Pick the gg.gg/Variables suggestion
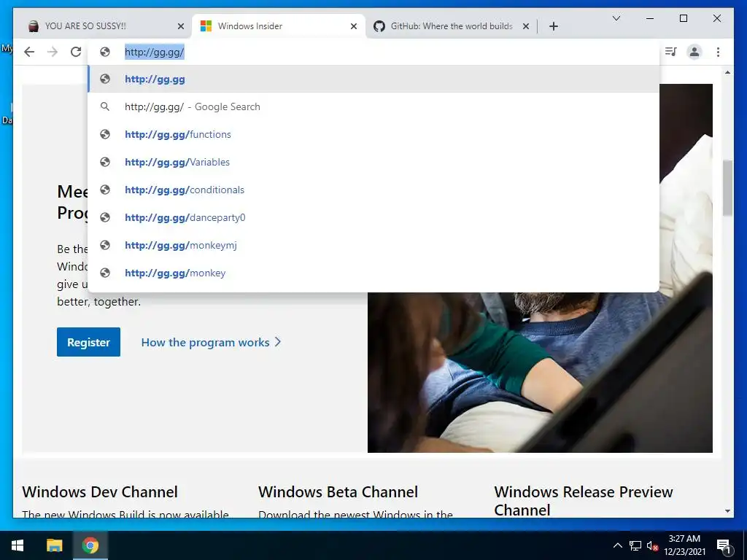The image size is (747, 560). coord(374,162)
